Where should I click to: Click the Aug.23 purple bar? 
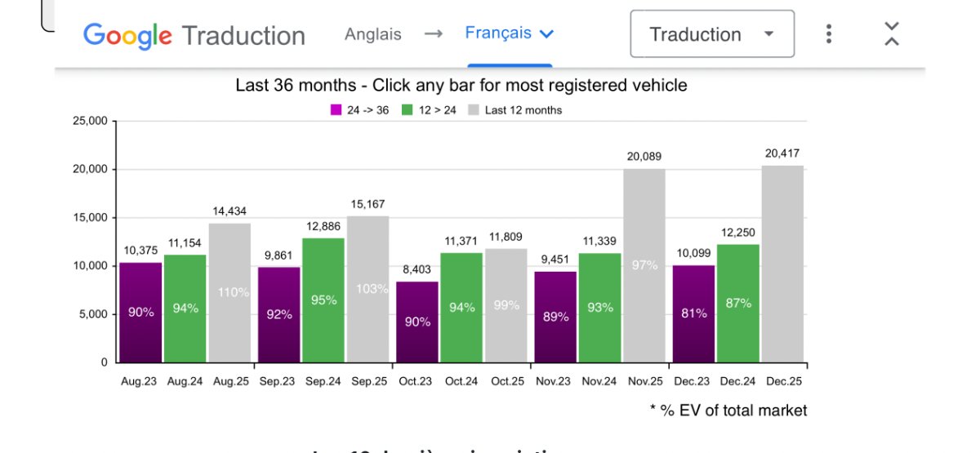tap(140, 313)
